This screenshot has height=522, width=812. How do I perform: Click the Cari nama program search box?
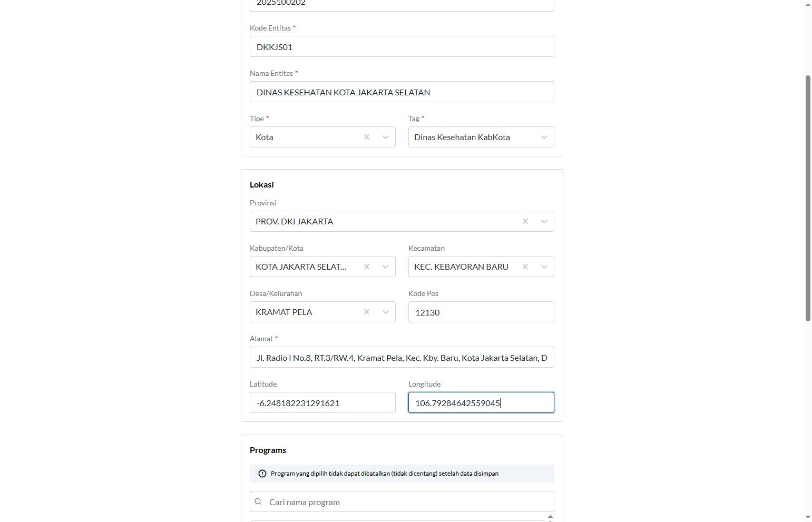pyautogui.click(x=402, y=501)
